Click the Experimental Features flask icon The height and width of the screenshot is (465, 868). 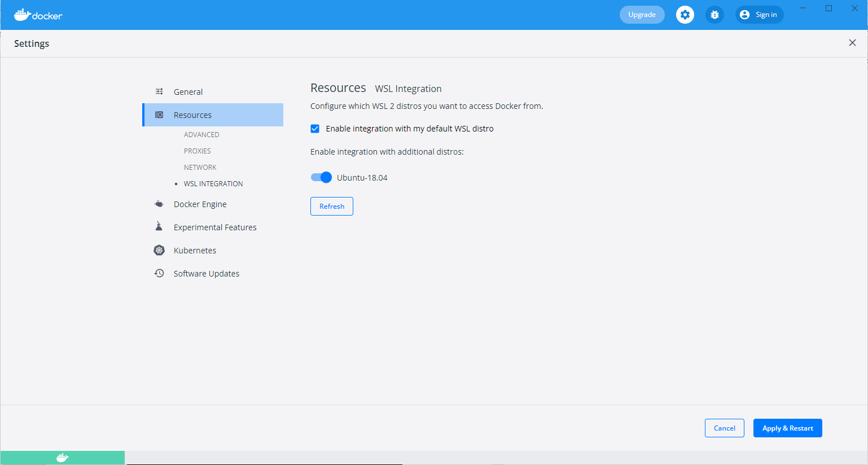(159, 227)
